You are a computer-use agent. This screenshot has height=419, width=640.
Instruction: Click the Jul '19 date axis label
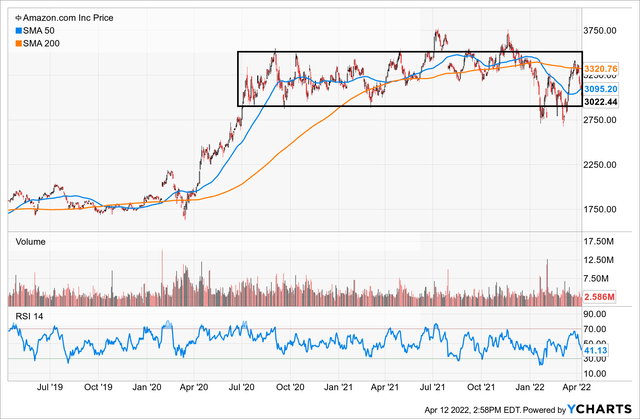coord(50,387)
